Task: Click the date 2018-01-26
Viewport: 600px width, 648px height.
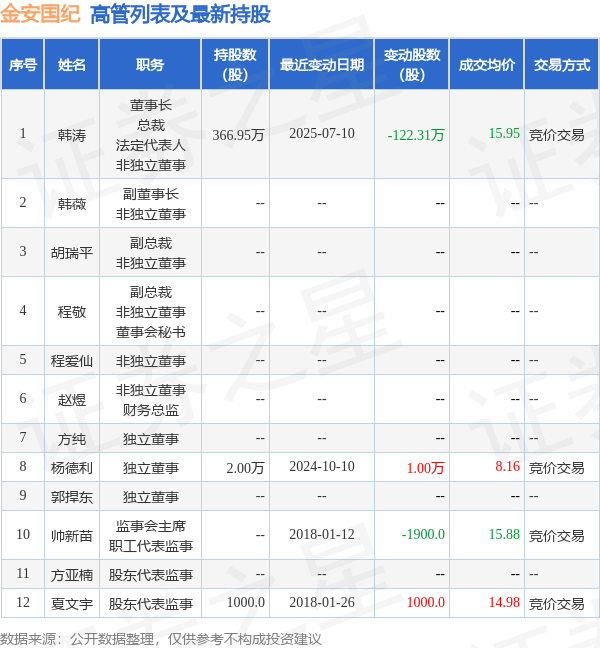Action: tap(322, 603)
